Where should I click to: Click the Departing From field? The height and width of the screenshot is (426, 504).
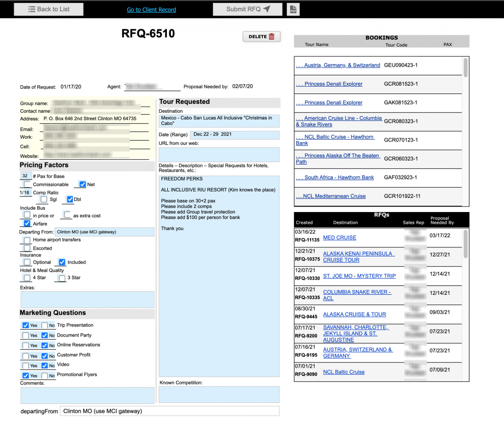tap(104, 232)
